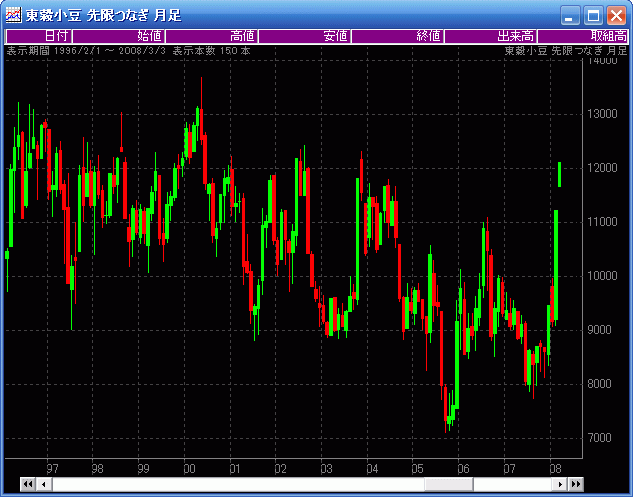633x497 pixels.
Task: Select the 日付 column header
Action: (x=39, y=36)
